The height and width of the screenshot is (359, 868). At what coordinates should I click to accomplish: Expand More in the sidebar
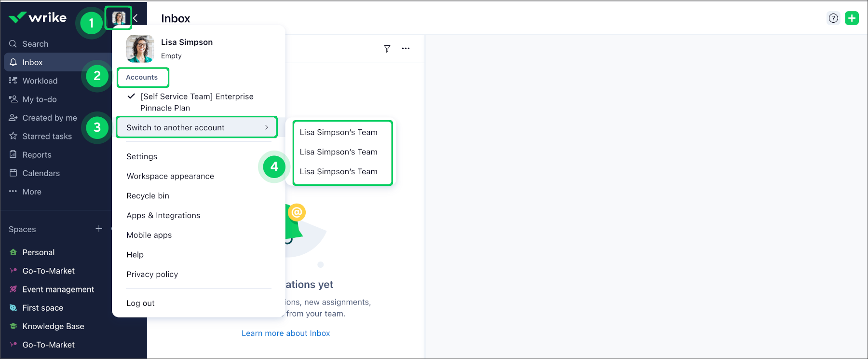click(x=31, y=192)
